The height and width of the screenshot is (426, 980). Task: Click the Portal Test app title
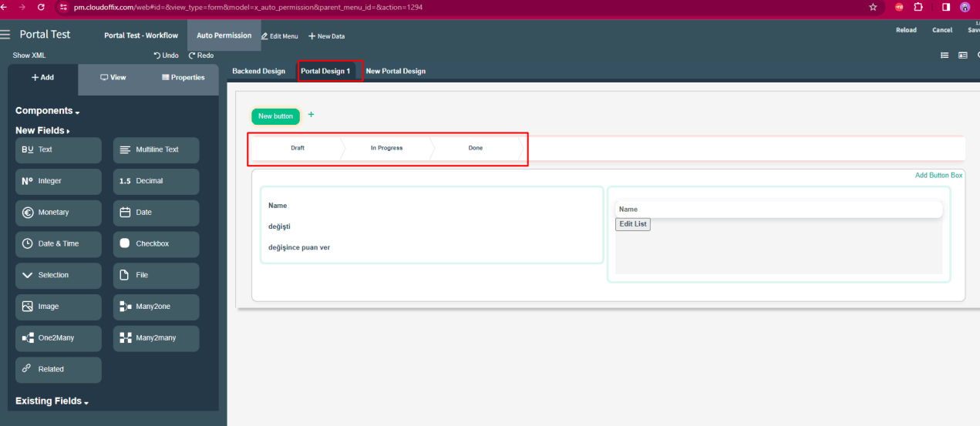pyautogui.click(x=45, y=35)
